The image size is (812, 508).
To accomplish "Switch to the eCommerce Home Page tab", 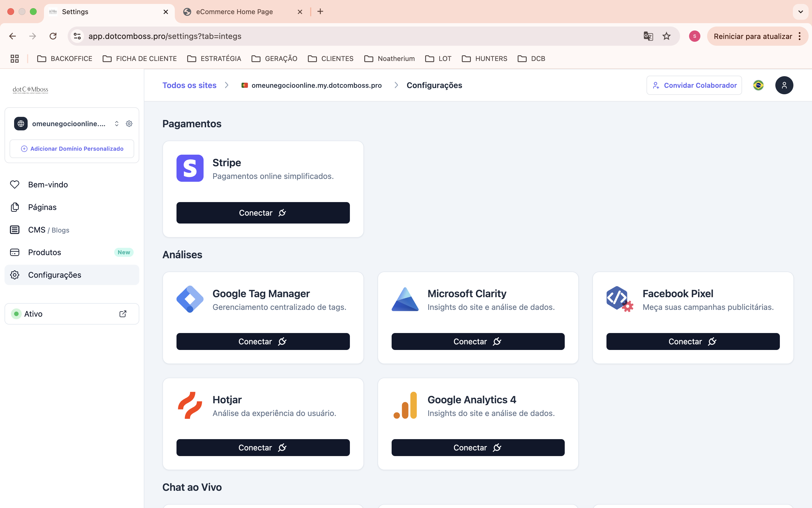I will [x=243, y=12].
